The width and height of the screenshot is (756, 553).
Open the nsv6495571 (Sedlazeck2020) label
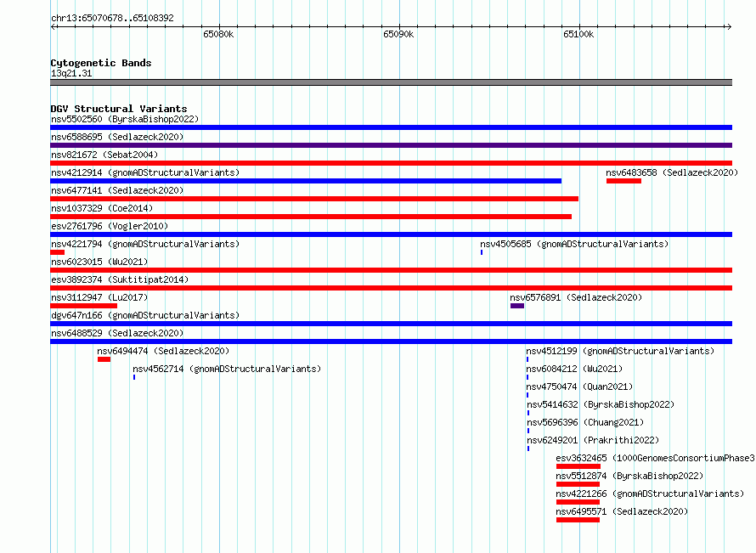[x=622, y=511]
